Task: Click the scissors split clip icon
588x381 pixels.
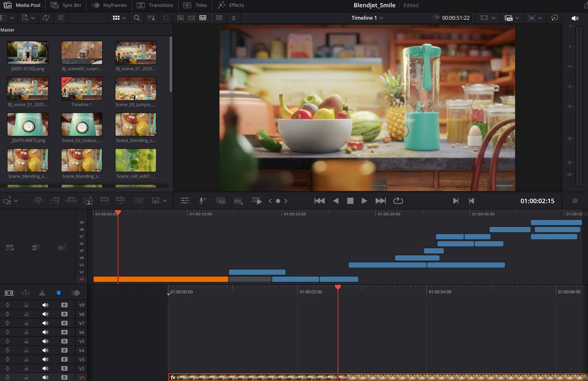Action: pos(42,293)
